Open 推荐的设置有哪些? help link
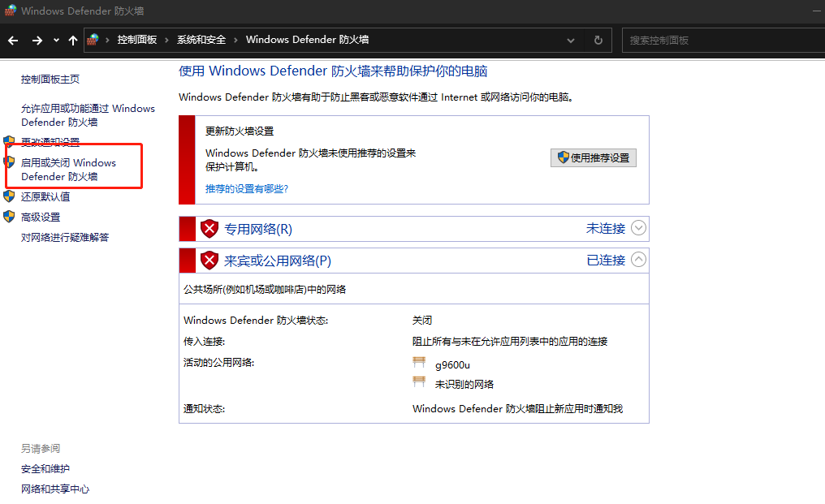This screenshot has width=825, height=504. tap(247, 189)
